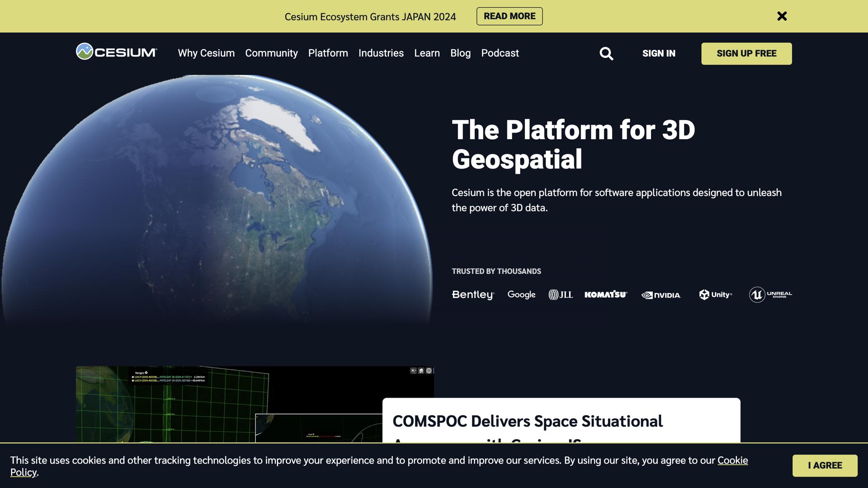Image resolution: width=868 pixels, height=488 pixels.
Task: Open the Podcast page
Action: tap(500, 53)
